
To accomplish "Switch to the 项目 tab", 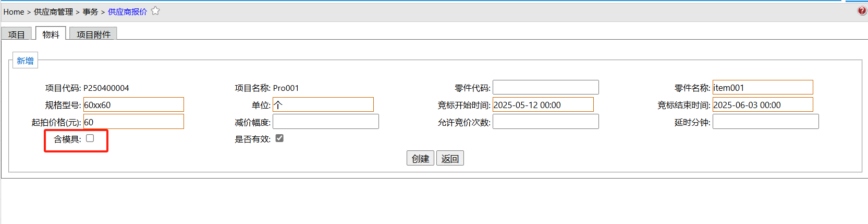I will [x=17, y=34].
